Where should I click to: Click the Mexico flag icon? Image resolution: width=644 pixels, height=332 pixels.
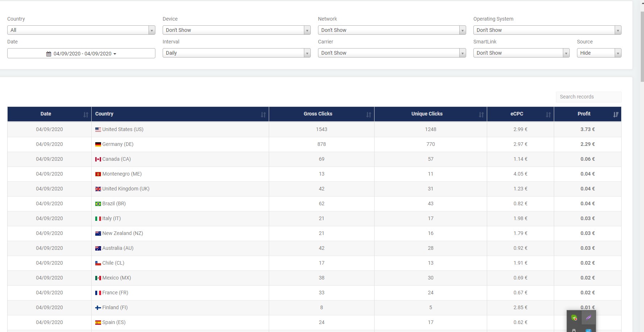[x=98, y=278]
